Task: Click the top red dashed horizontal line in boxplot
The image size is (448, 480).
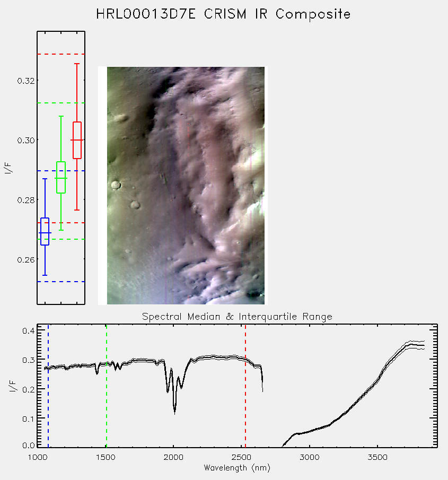Action: coord(61,54)
